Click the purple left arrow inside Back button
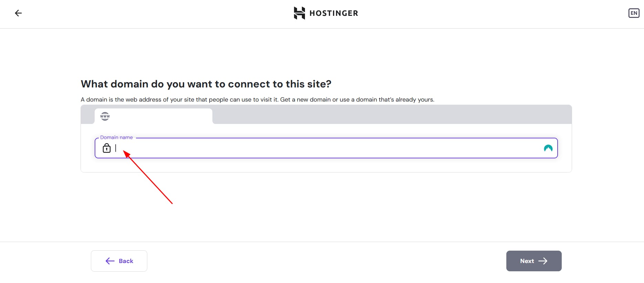Viewport: 644px width, 283px height. tap(110, 261)
